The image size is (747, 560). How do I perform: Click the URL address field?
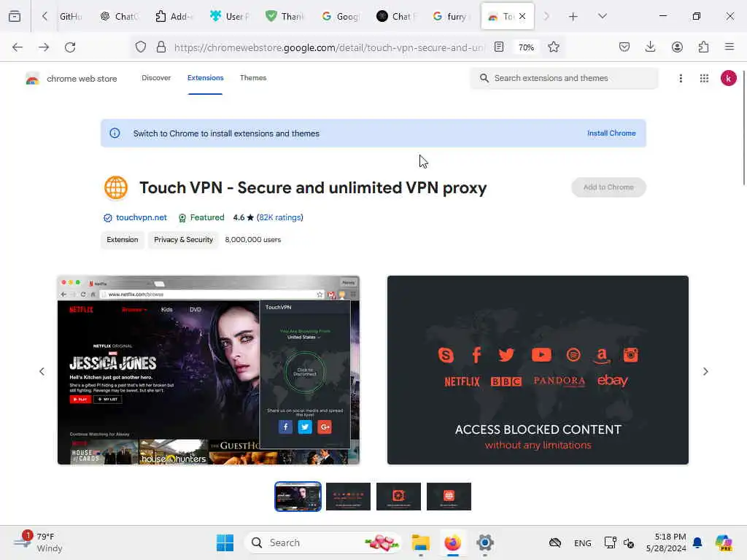329,47
